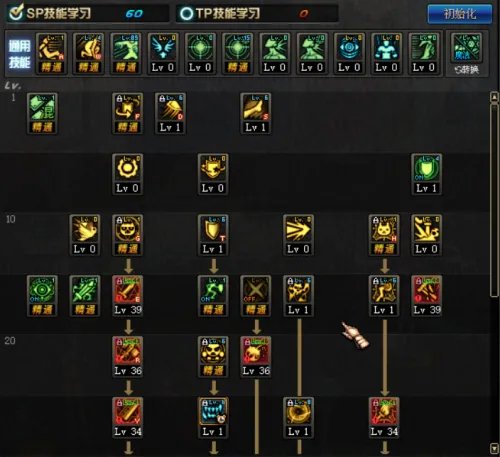Select the cat face skill icon with H hotkey
This screenshot has width=500, height=457.
click(384, 235)
